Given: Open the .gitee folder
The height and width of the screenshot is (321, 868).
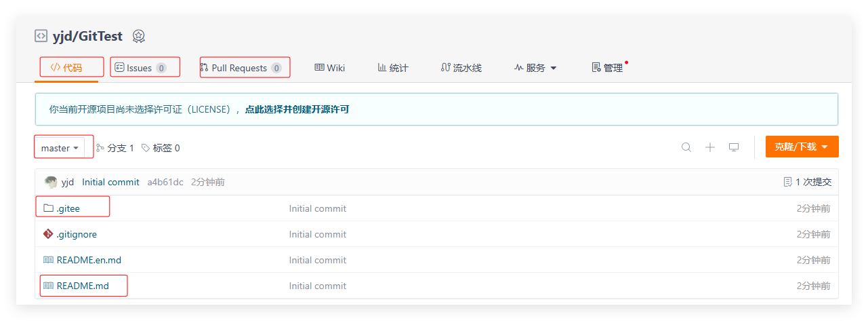Looking at the screenshot, I should pyautogui.click(x=68, y=208).
